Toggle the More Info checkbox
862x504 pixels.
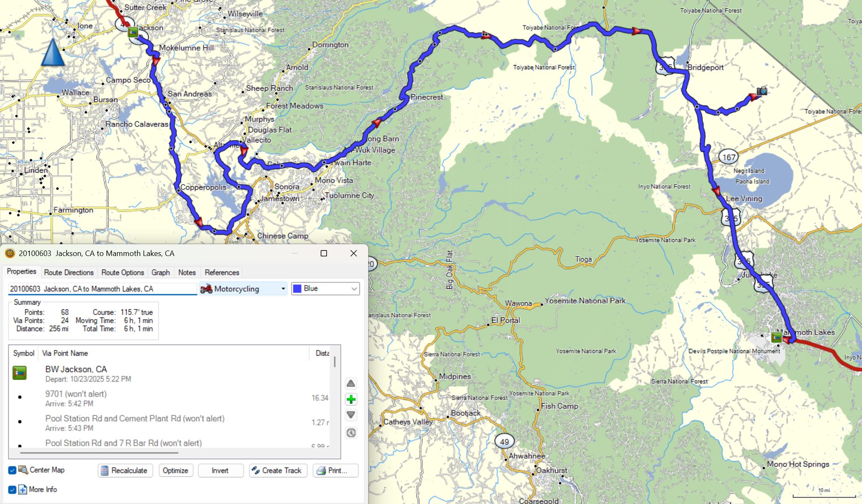coord(12,490)
